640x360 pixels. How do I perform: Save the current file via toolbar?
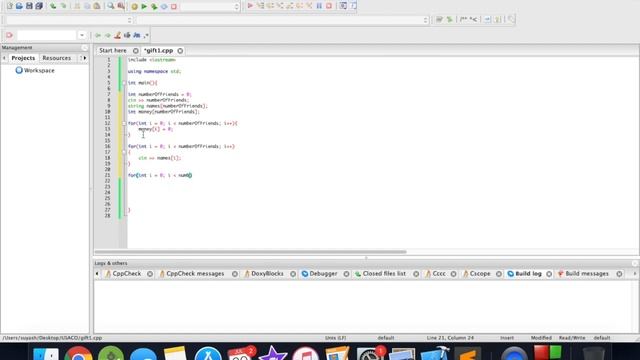[x=29, y=6]
